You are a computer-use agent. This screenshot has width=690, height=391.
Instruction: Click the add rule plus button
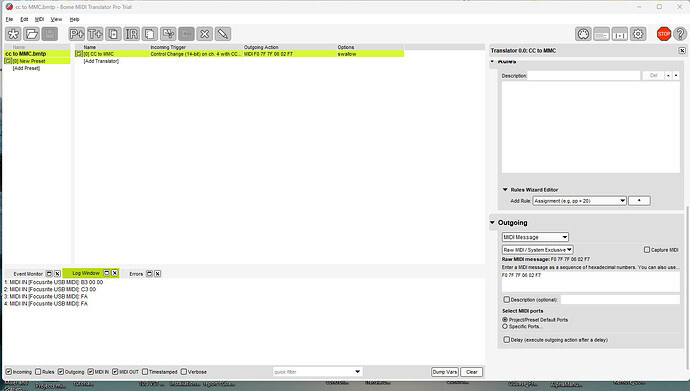click(x=639, y=201)
